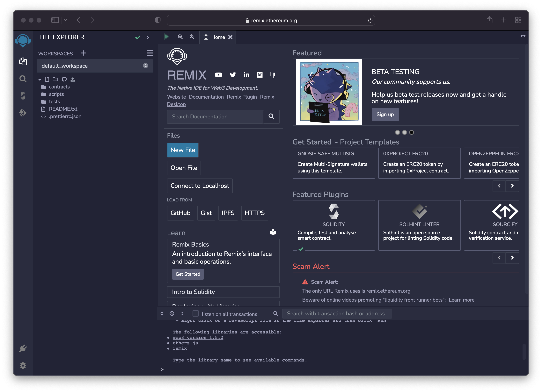The width and height of the screenshot is (542, 392).
Task: Accept changes with the green checkmark
Action: [x=138, y=37]
